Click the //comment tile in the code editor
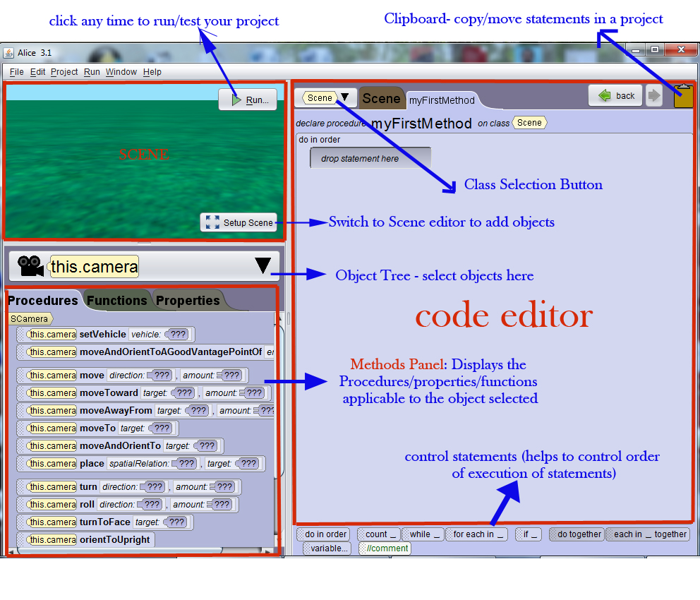The image size is (700, 600). tap(385, 548)
